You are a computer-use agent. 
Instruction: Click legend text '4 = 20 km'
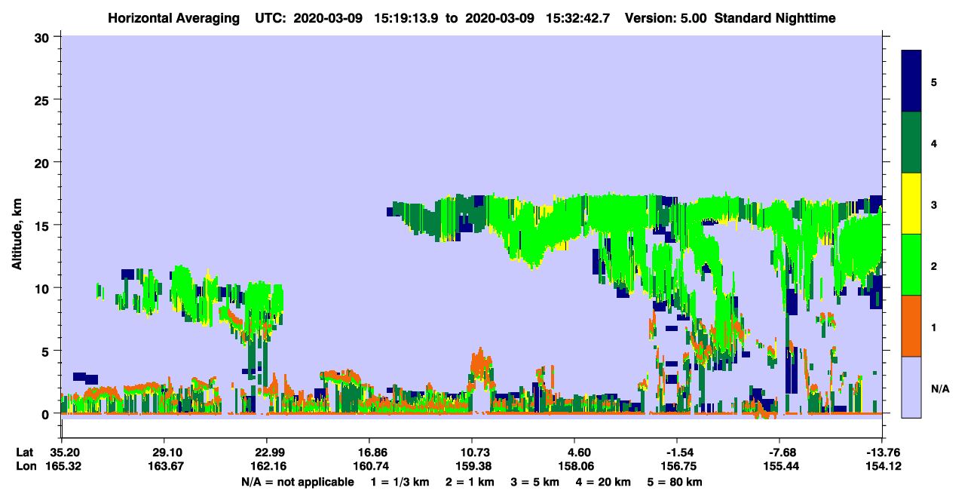604,482
